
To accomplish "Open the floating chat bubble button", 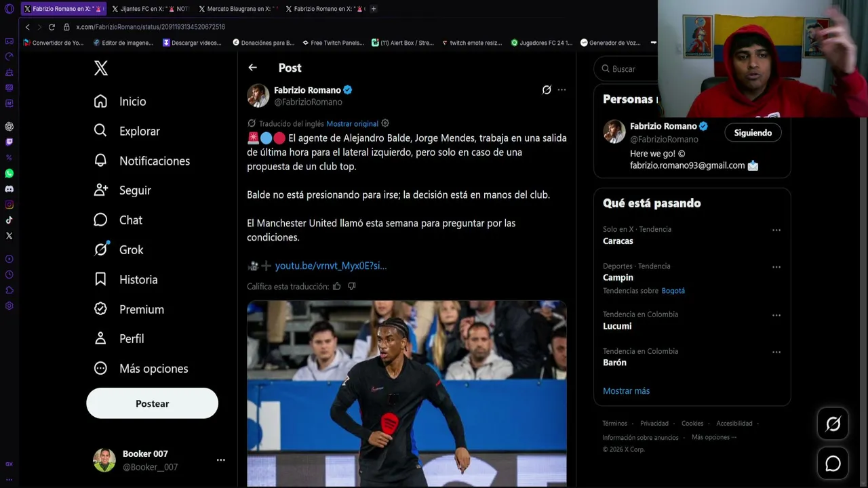I will (833, 463).
